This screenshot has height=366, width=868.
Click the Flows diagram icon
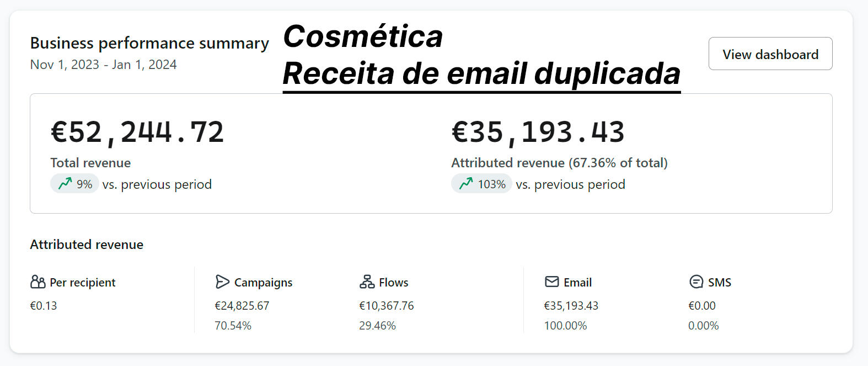[367, 282]
